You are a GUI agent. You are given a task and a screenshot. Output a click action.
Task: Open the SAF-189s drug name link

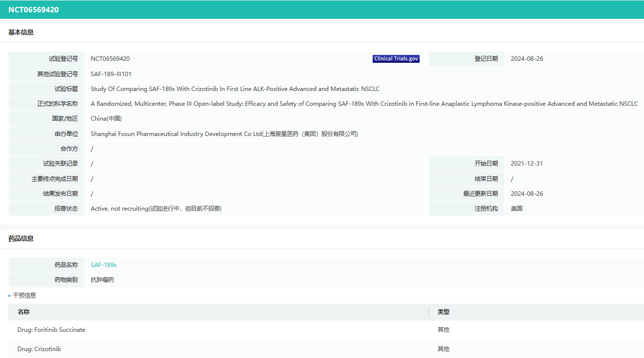tap(104, 265)
